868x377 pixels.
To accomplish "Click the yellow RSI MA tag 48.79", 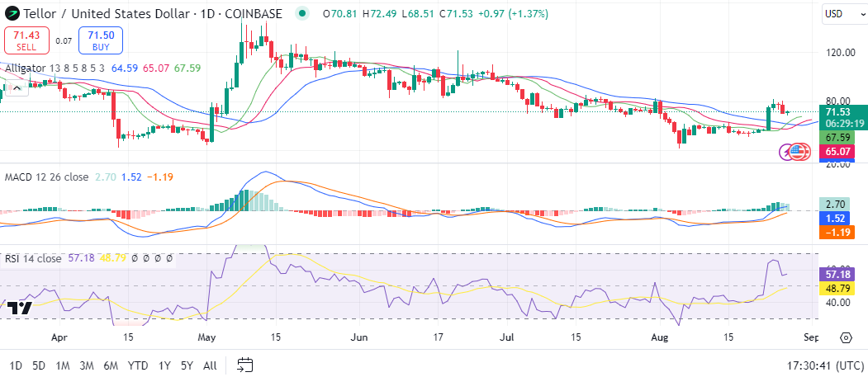I will (837, 289).
